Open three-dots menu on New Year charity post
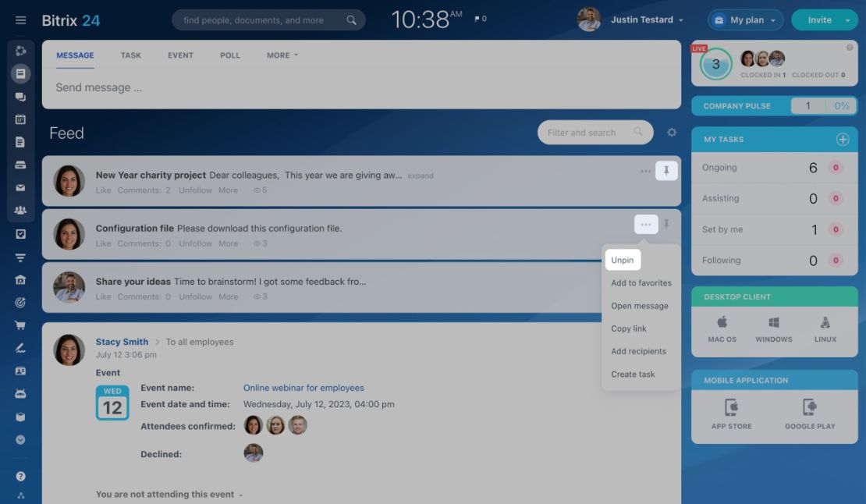This screenshot has height=504, width=866. click(x=646, y=171)
